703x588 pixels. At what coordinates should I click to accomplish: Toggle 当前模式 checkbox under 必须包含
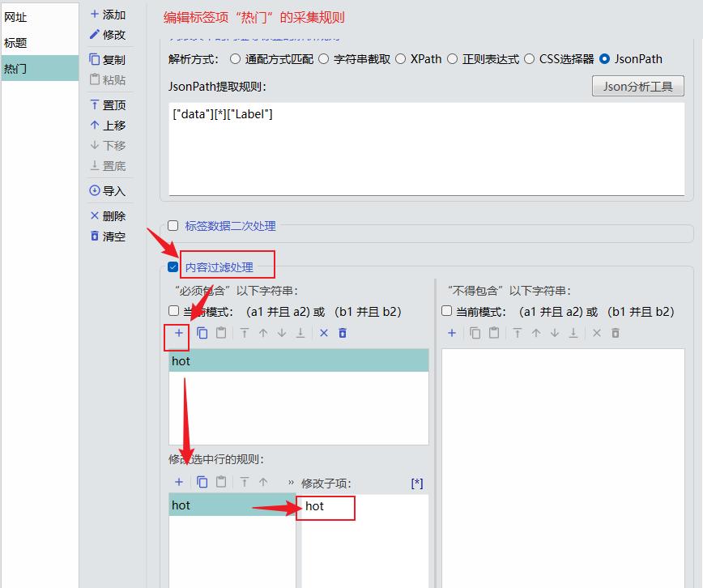point(173,311)
